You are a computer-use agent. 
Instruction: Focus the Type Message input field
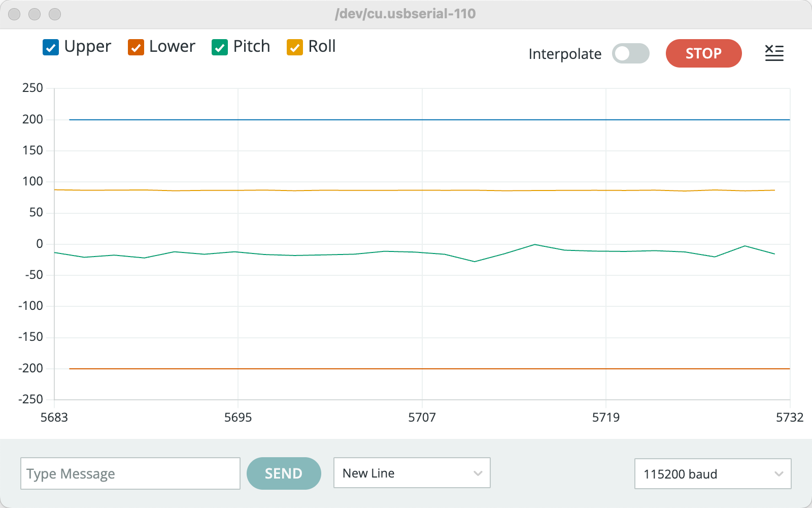click(x=130, y=473)
